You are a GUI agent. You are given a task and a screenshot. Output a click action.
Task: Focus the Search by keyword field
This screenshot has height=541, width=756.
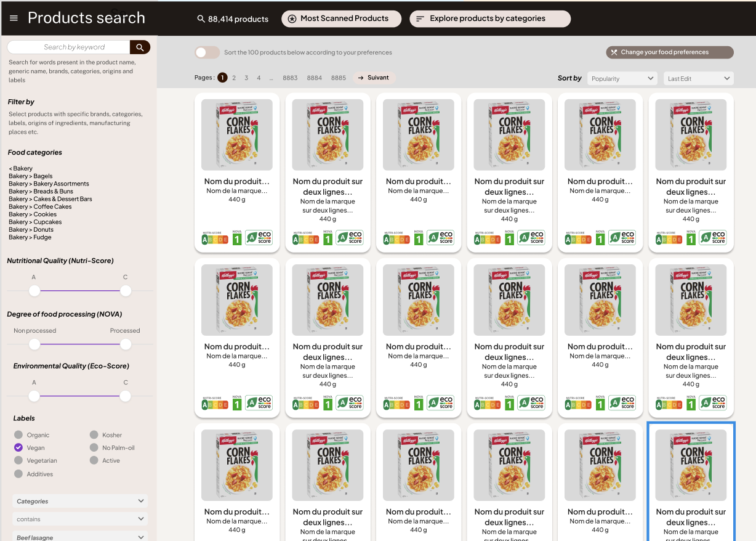[x=69, y=47]
